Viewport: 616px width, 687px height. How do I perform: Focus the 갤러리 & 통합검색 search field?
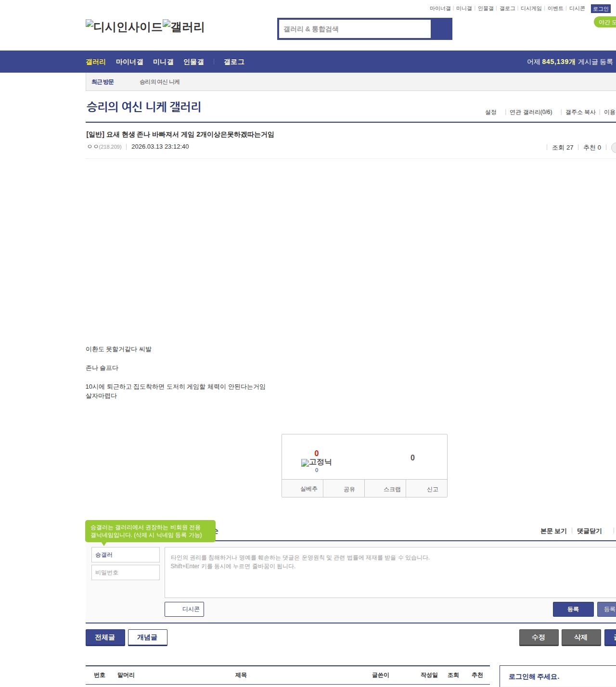tap(355, 29)
